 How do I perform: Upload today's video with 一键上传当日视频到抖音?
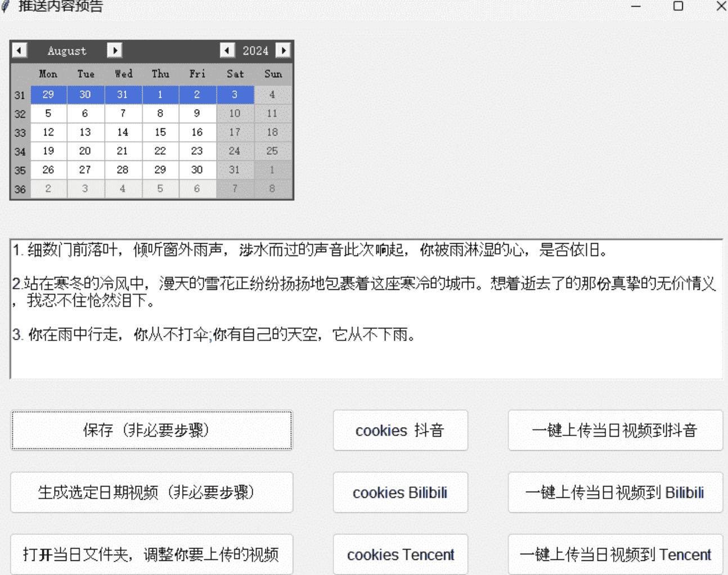pyautogui.click(x=615, y=430)
